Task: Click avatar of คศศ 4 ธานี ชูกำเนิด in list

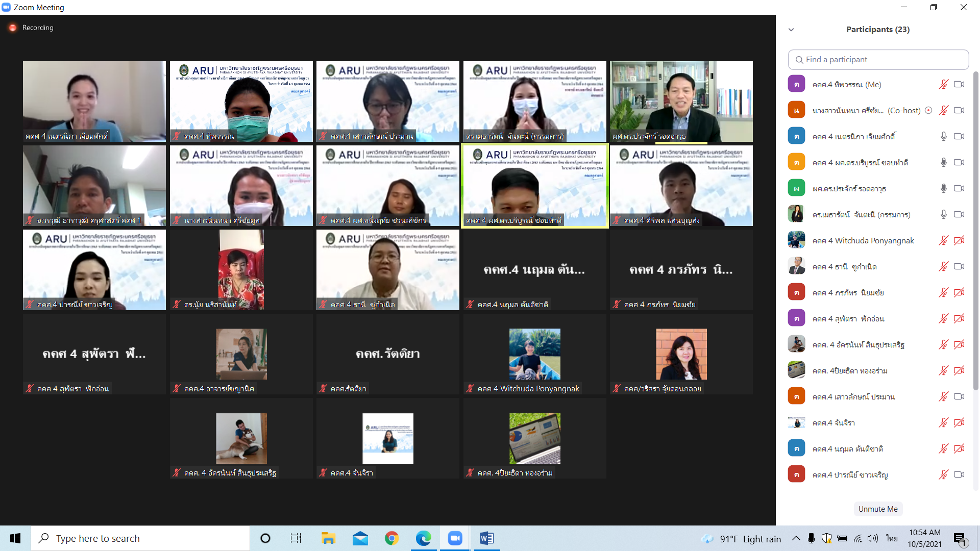Action: point(796,266)
